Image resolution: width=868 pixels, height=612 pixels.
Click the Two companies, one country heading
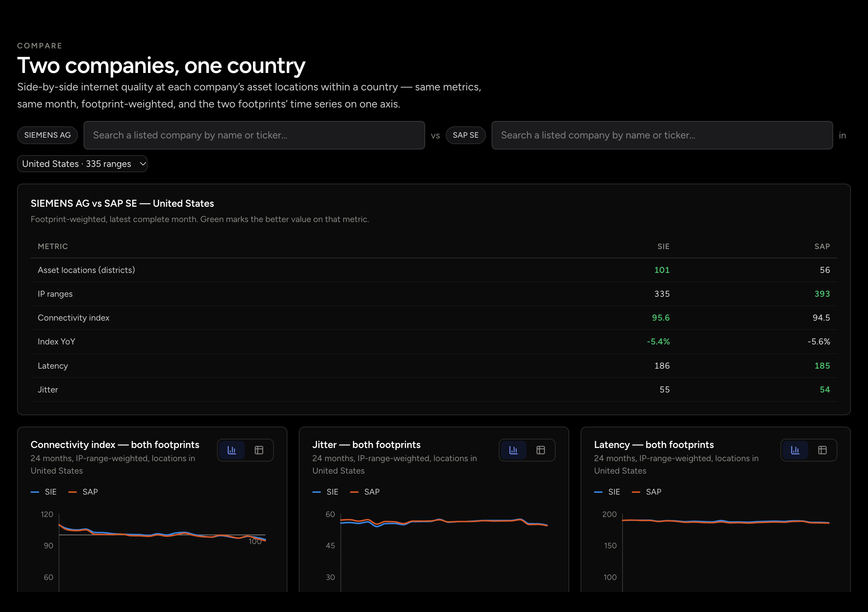tap(162, 65)
